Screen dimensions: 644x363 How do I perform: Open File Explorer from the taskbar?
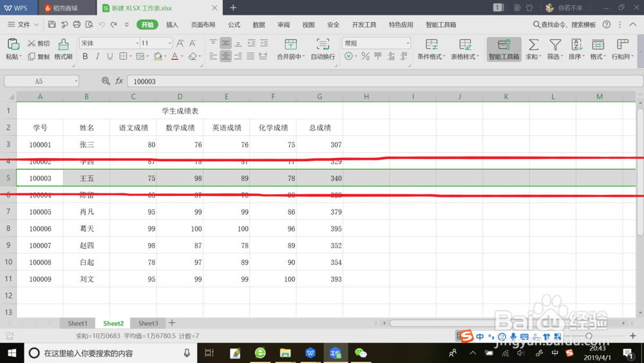tap(285, 353)
